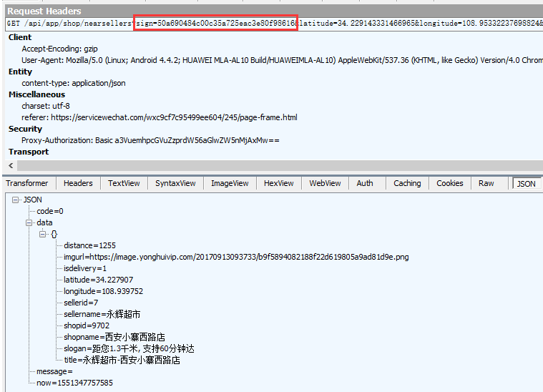Collapse the root JSON tree node
Screen dimensions: 543x392
15,200
